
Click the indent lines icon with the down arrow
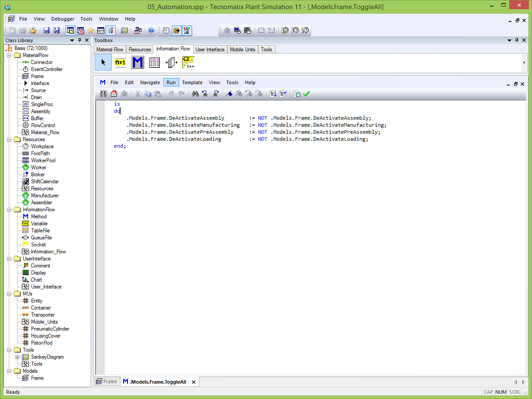(x=273, y=93)
